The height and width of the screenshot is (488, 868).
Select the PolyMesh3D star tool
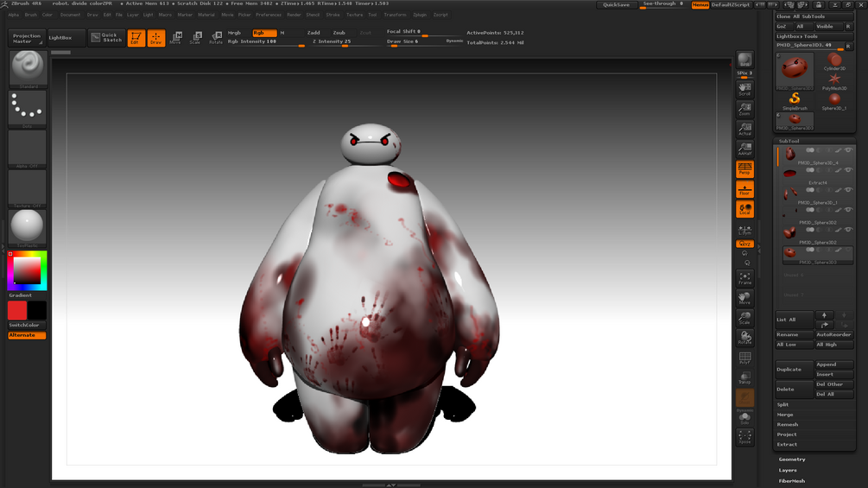834,81
